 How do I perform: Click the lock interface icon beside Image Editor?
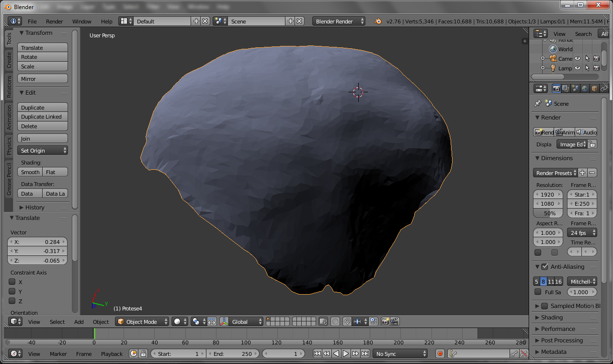pyautogui.click(x=592, y=144)
